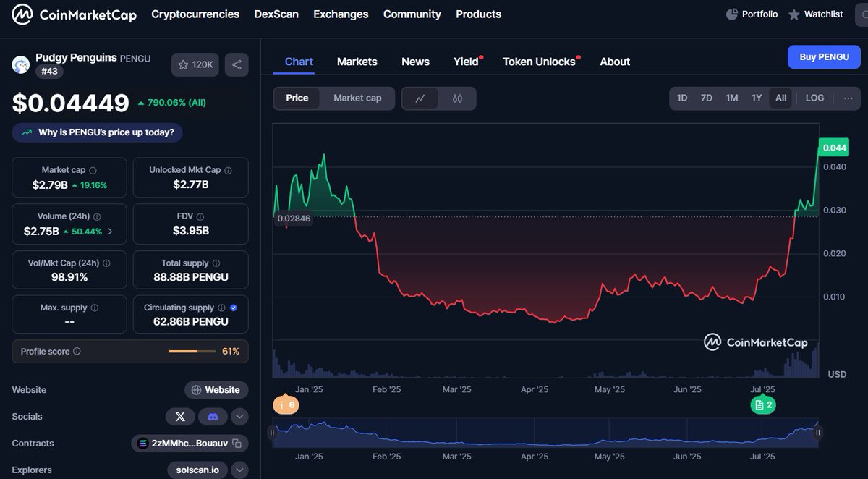Click the #43 rank badge

[51, 71]
